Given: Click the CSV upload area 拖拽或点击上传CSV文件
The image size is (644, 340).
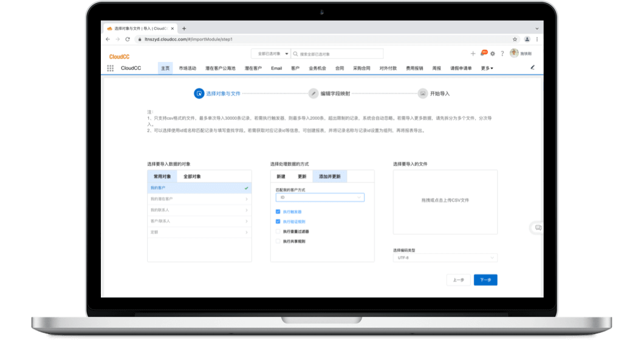Looking at the screenshot, I should click(x=445, y=203).
